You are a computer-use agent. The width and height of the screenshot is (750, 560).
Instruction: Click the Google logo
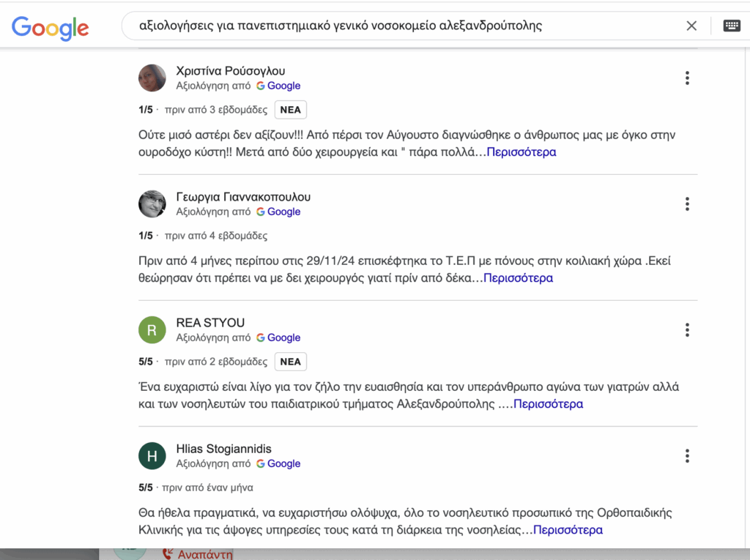pos(50,27)
